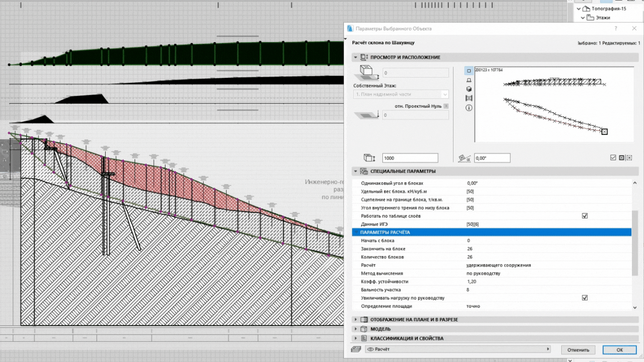Click the rotation angle field showing 0,00°
This screenshot has width=644, height=362.
tap(492, 158)
